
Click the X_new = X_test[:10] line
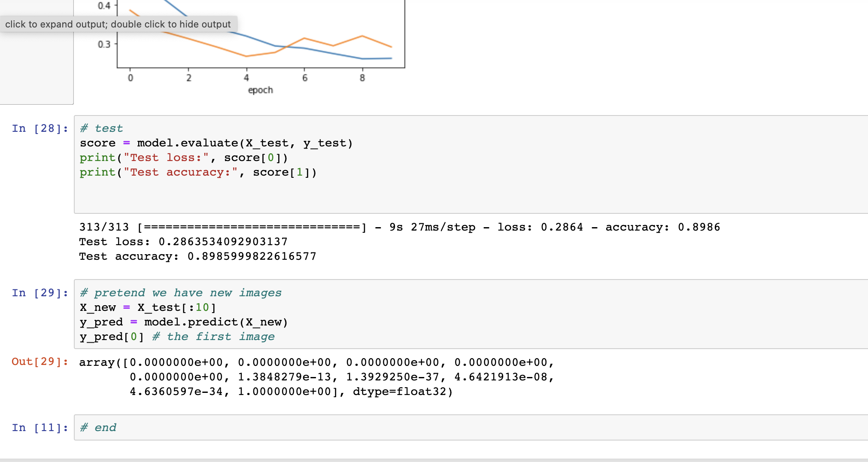click(x=148, y=307)
